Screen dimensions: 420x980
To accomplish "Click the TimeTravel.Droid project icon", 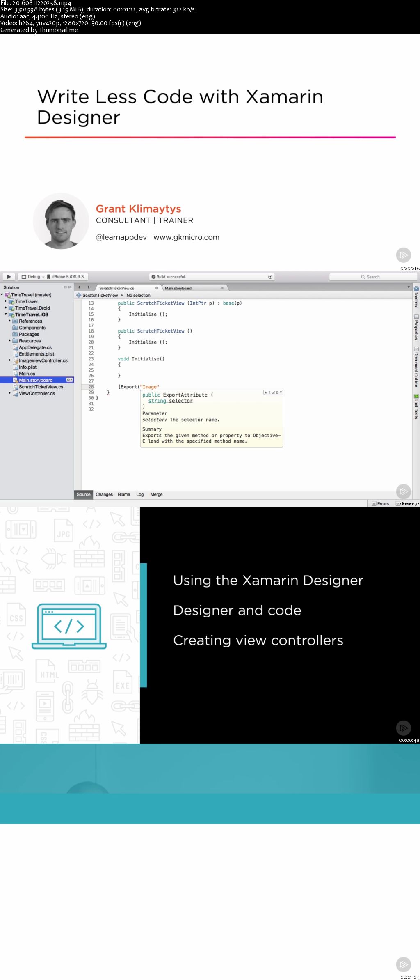I will (11, 308).
